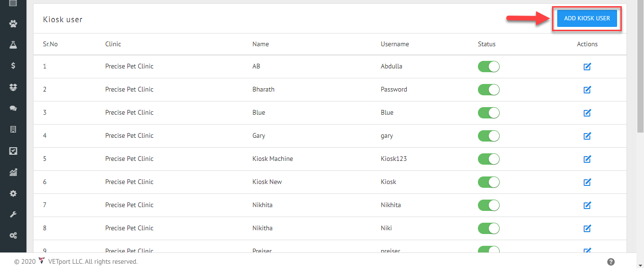Open the gear settings icon in sidebar
The image size is (644, 268).
point(13,193)
